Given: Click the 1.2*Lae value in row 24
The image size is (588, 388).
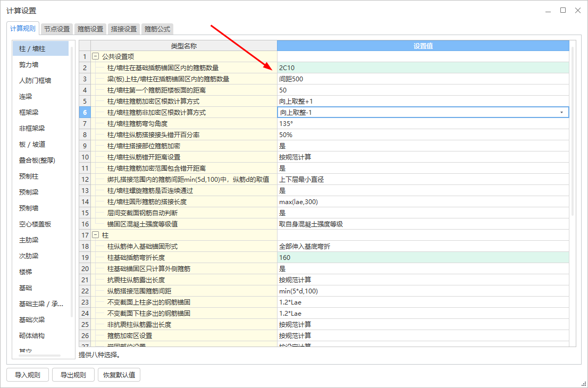Looking at the screenshot, I should point(423,314).
